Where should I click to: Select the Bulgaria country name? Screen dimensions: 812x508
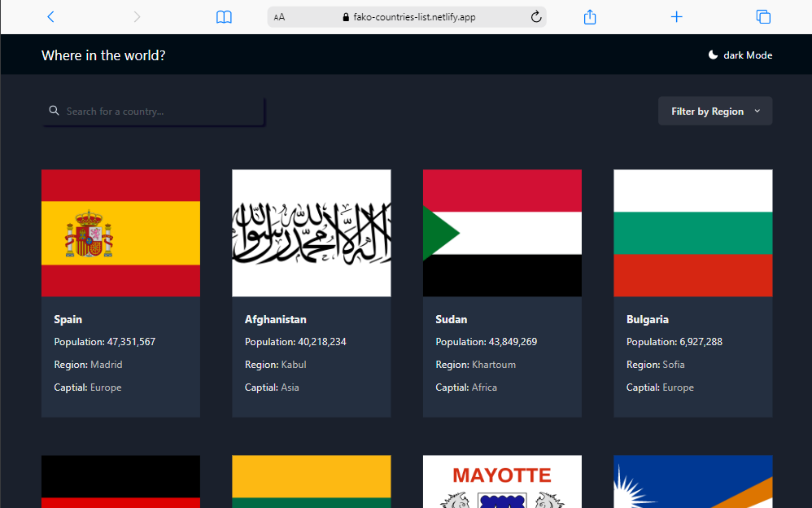(648, 319)
